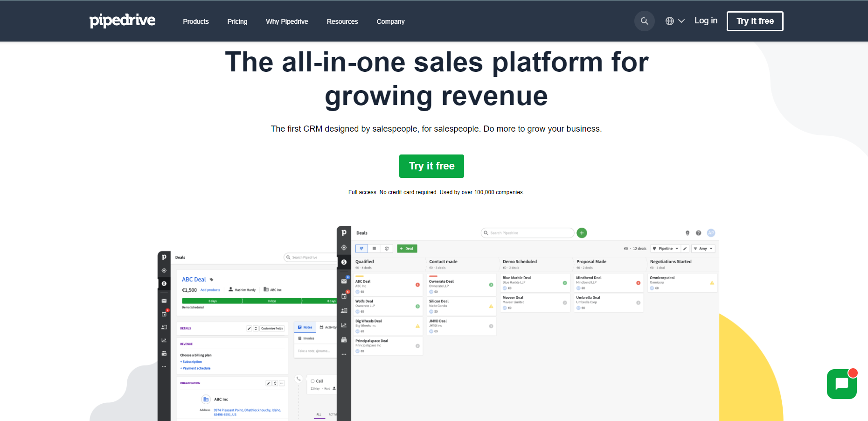
Task: Open the Wolfs Deal card
Action: [388, 306]
